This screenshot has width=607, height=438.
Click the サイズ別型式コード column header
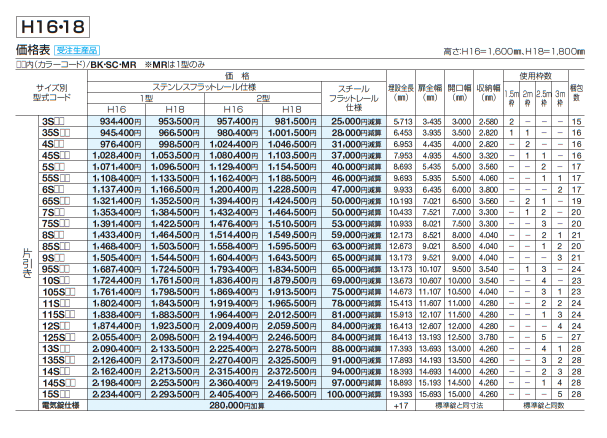51,93
